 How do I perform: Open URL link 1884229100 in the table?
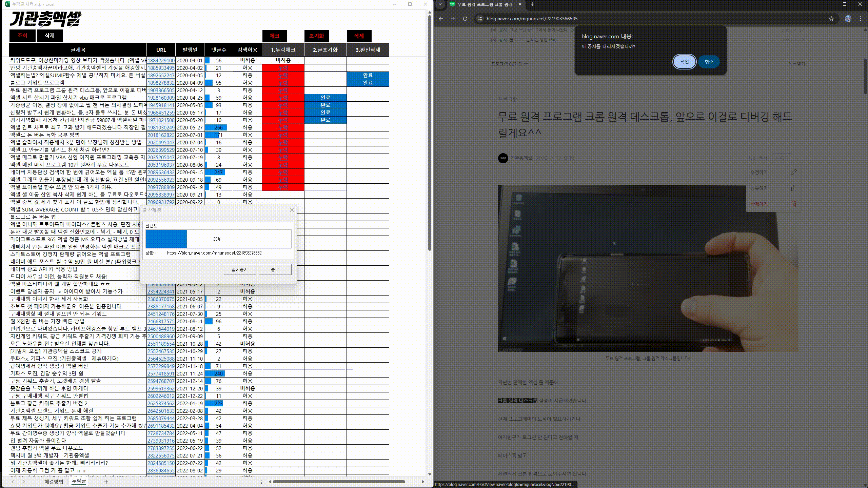161,61
